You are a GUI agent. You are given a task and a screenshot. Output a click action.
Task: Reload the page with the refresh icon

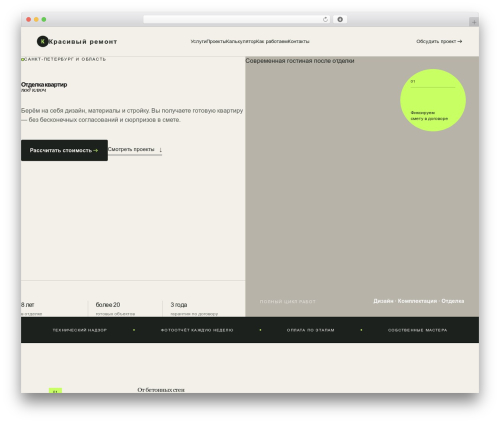coord(325,19)
